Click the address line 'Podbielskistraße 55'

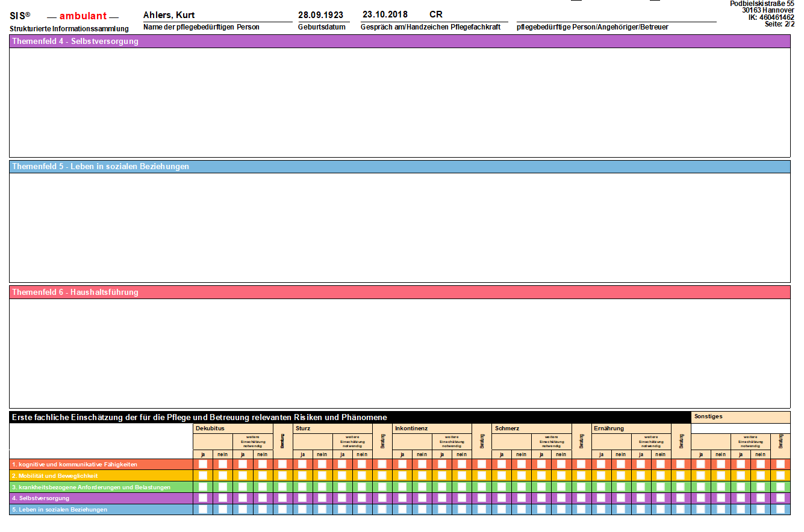[x=762, y=4]
